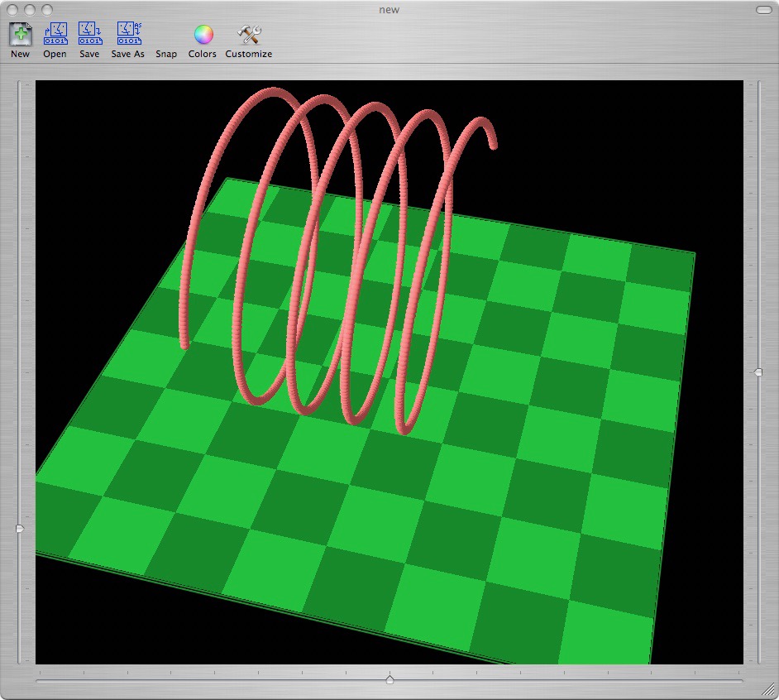The image size is (779, 700).
Task: Zoom the window named new
Action: [x=46, y=10]
